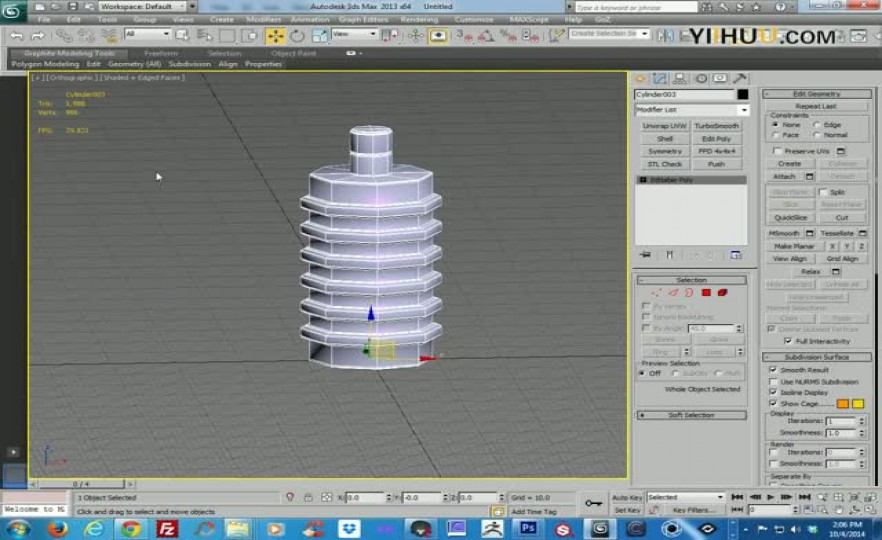Click the Selection Lock toggle icon
The image size is (882, 540).
click(308, 497)
